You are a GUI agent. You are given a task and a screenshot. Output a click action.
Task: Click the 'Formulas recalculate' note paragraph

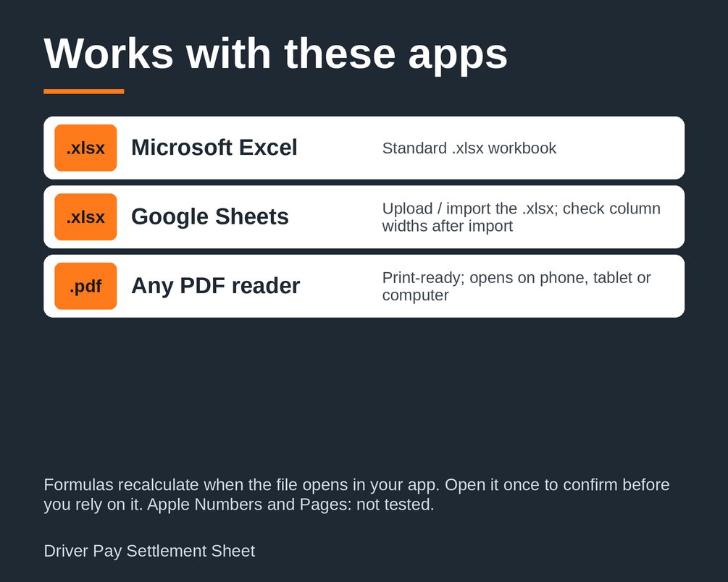click(x=356, y=494)
